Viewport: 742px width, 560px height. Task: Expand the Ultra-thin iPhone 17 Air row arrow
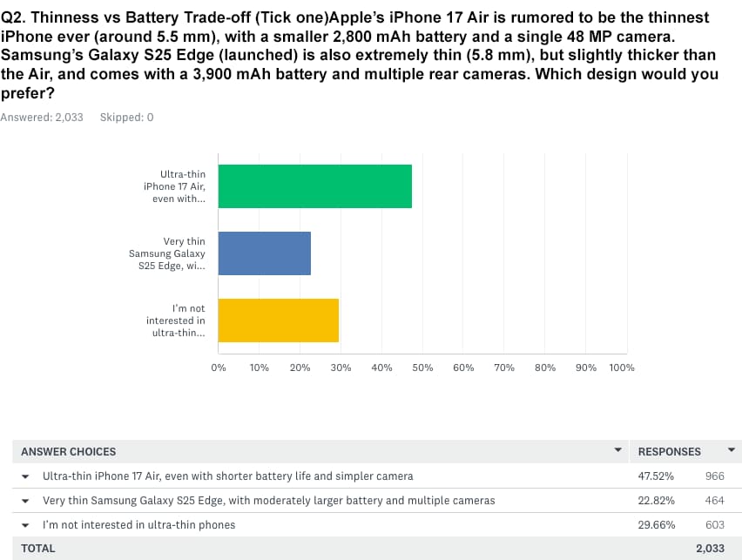coord(25,476)
